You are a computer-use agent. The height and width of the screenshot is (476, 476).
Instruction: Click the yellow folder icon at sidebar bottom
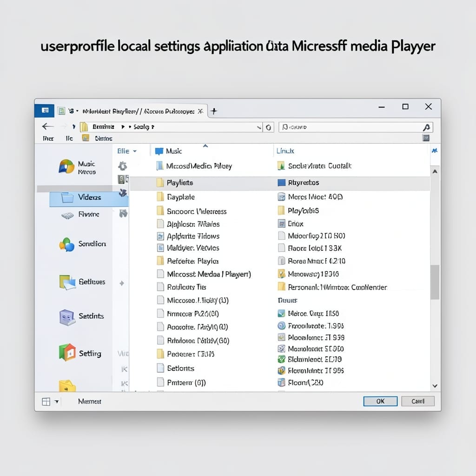(67, 385)
